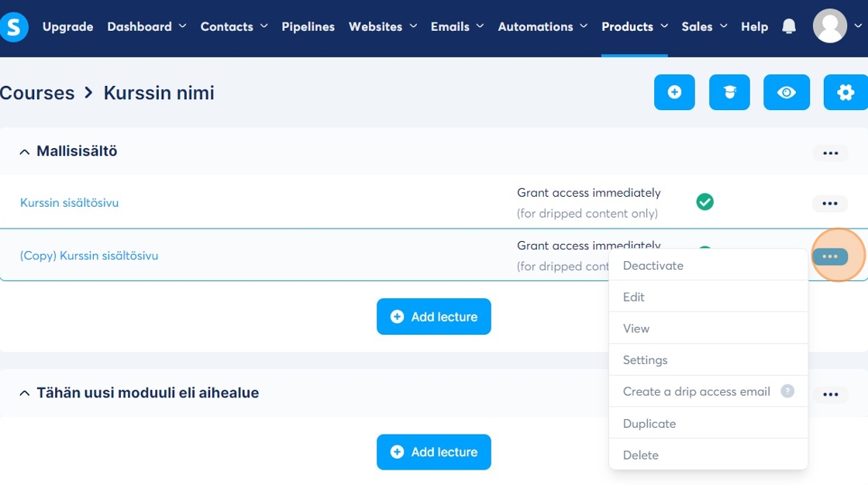Open three-dots menu for Mallisisältö module
The height and width of the screenshot is (485, 868).
point(830,153)
